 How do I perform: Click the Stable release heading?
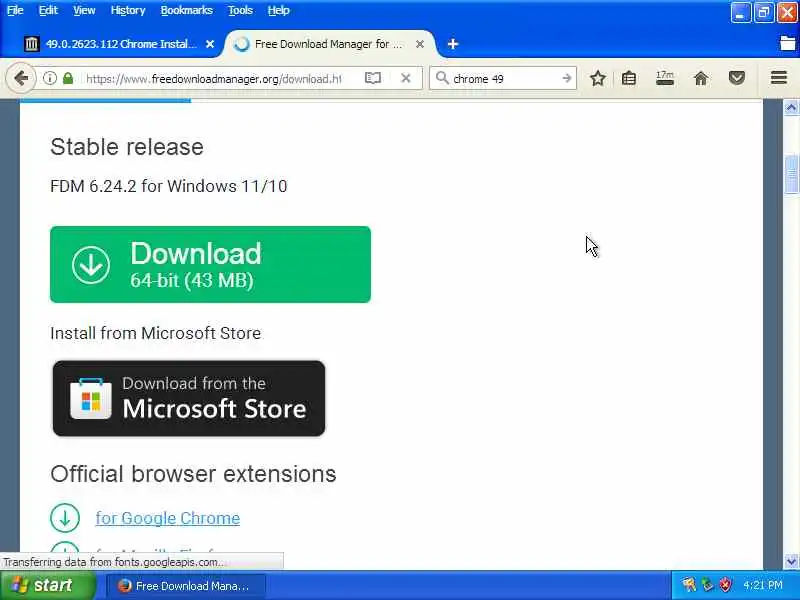click(127, 147)
